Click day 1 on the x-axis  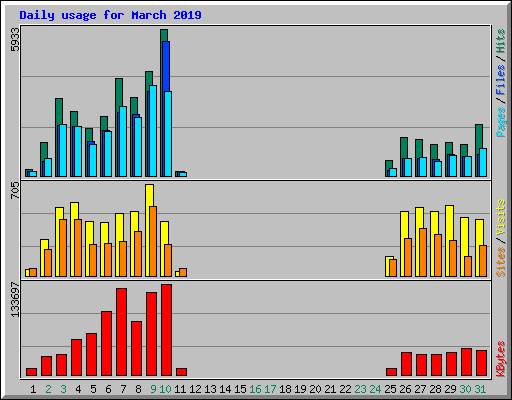pos(33,389)
